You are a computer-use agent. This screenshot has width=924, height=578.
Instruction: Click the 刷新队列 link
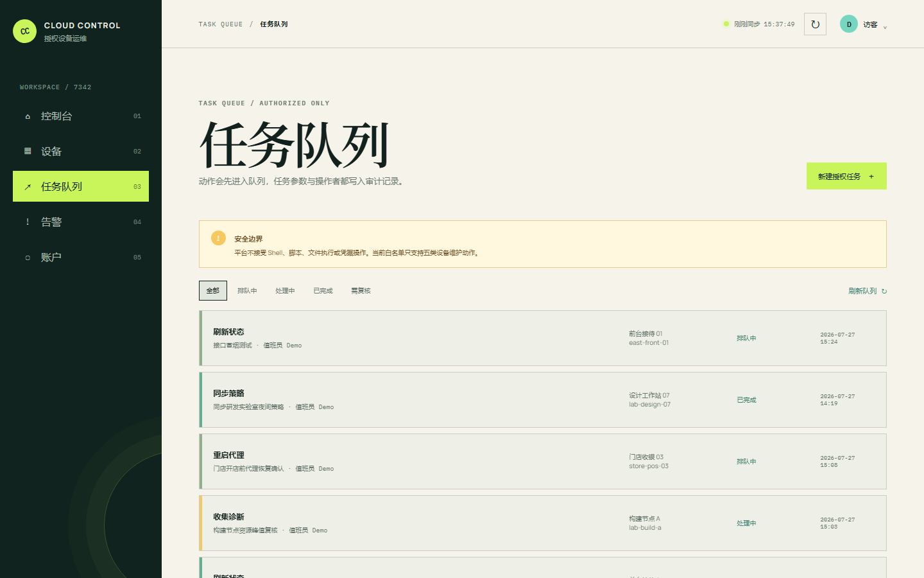coord(868,291)
